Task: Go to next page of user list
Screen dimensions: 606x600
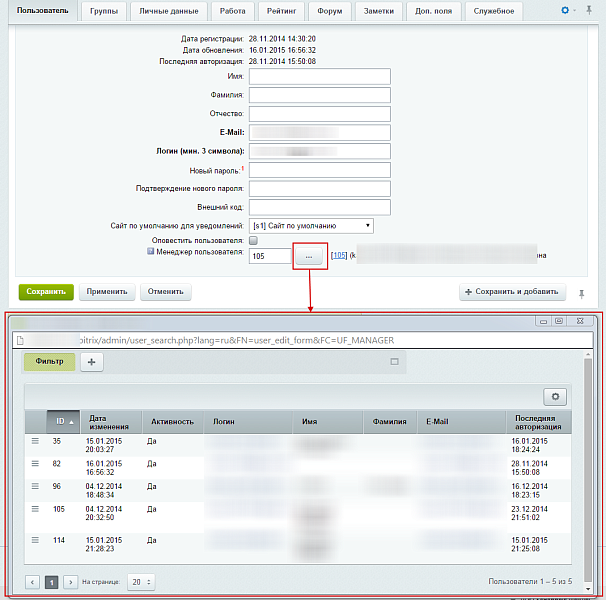Action: (70, 581)
